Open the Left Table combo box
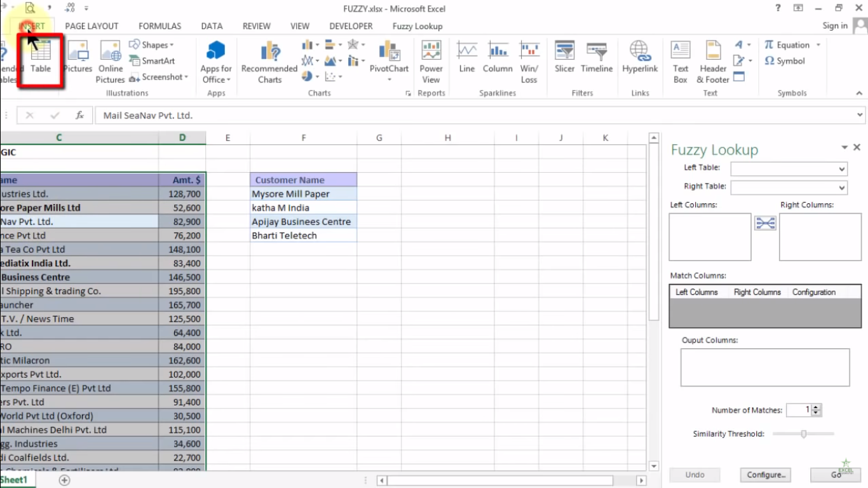This screenshot has width=868, height=488. pyautogui.click(x=789, y=168)
